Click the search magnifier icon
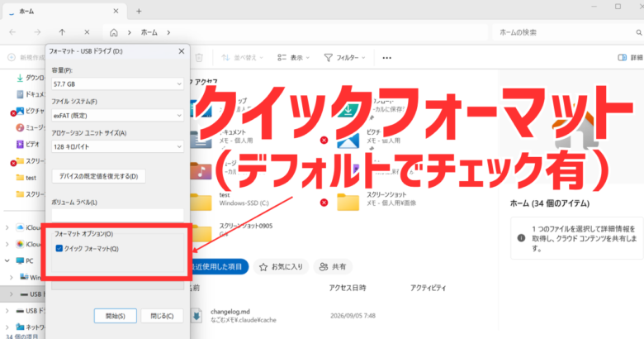 coord(639,32)
